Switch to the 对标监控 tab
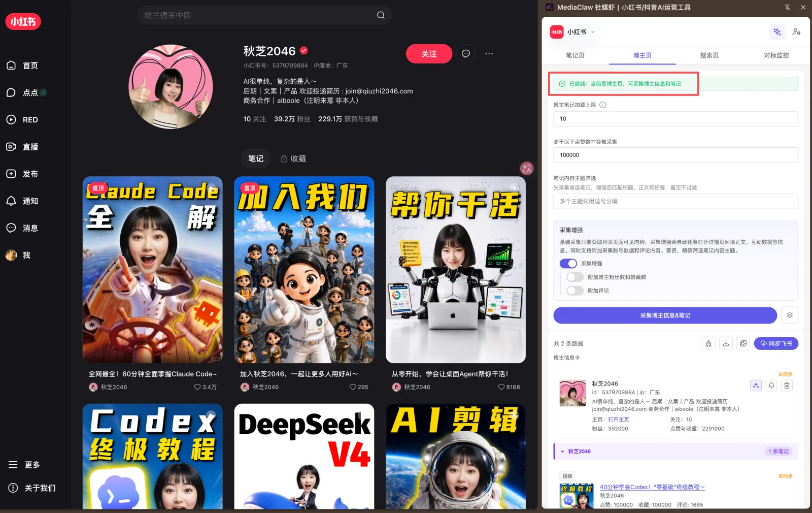This screenshot has width=812, height=513. (776, 55)
